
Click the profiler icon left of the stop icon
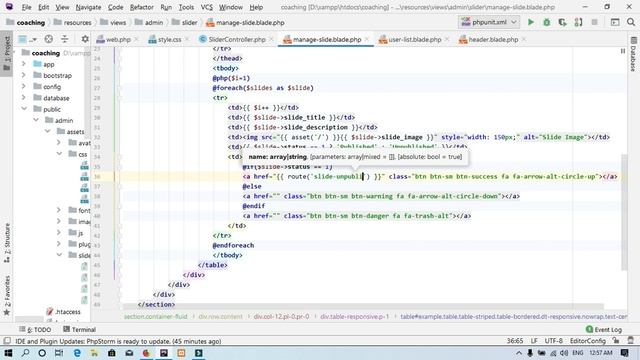point(578,22)
